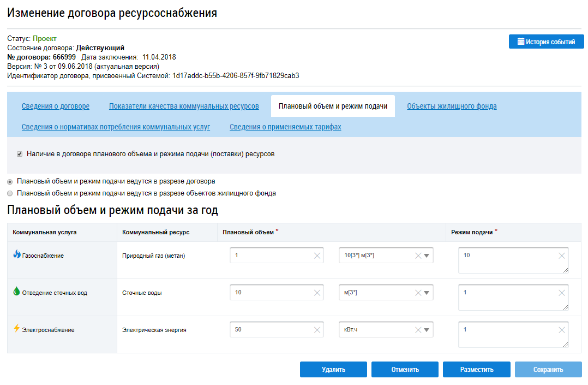Clear the кВт.ч unit selection with X

pyautogui.click(x=418, y=330)
